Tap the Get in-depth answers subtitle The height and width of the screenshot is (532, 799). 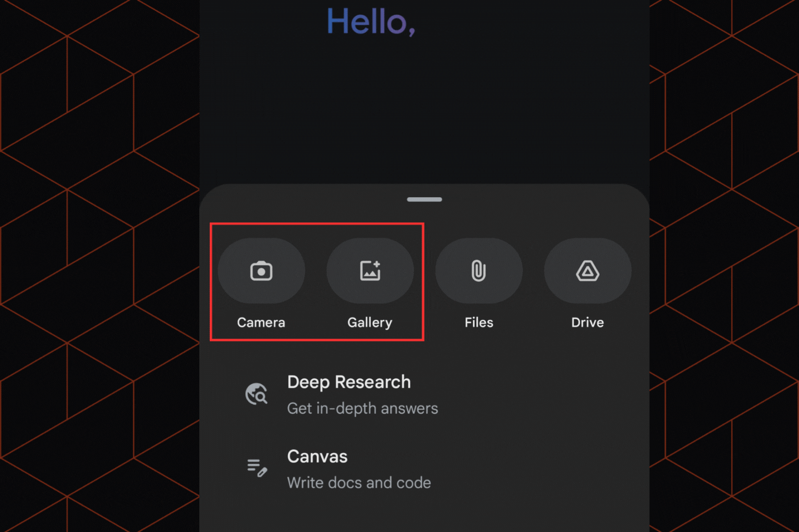[363, 408]
